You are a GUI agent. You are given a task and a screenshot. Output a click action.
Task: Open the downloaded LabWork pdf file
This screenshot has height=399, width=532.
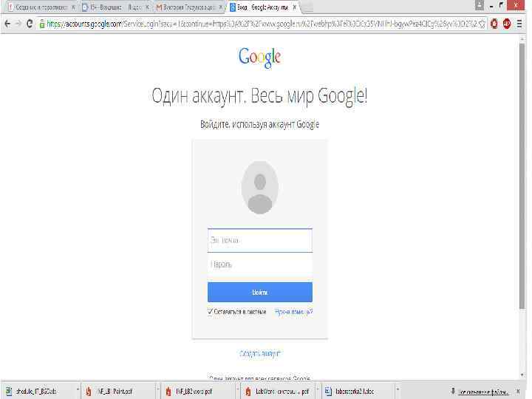click(x=278, y=391)
